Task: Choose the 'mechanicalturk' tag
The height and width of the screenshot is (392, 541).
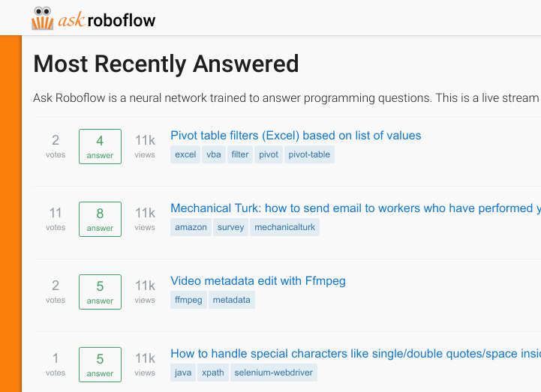Action: 285,228
